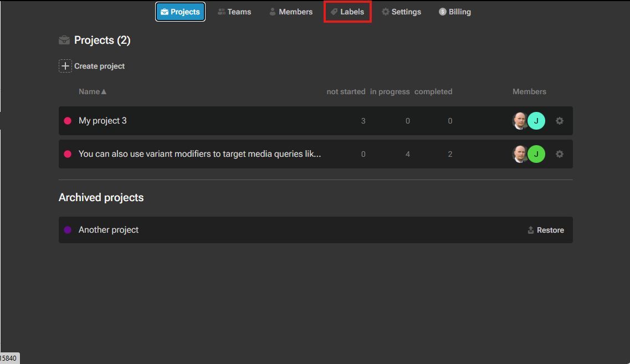Open the Teams tab
630x364 pixels.
tap(234, 12)
